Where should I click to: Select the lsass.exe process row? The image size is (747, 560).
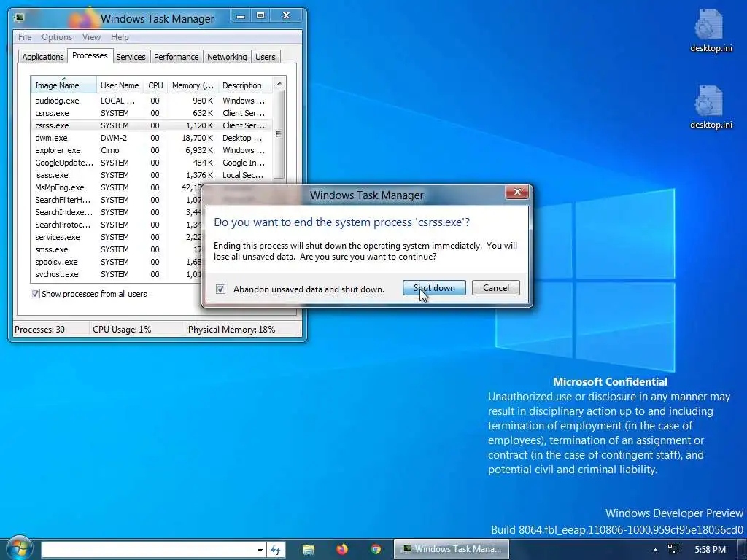tap(152, 175)
